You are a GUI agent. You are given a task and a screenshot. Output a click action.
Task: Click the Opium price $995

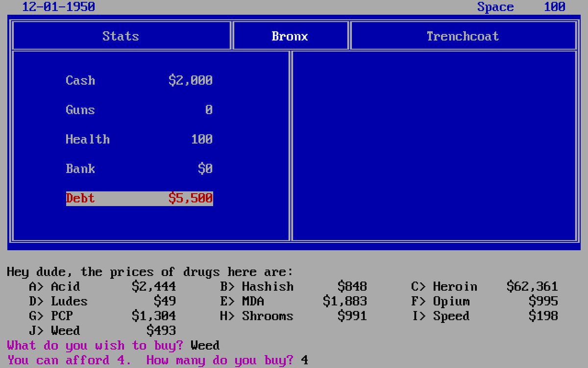pos(543,301)
